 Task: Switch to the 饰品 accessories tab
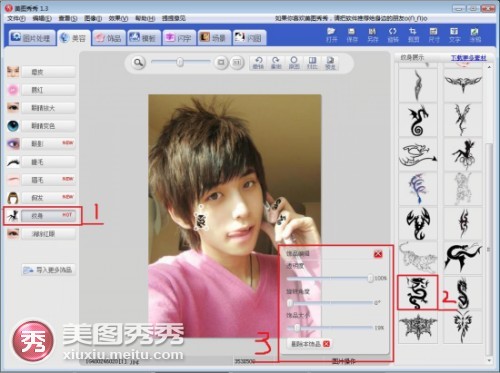pyautogui.click(x=109, y=38)
